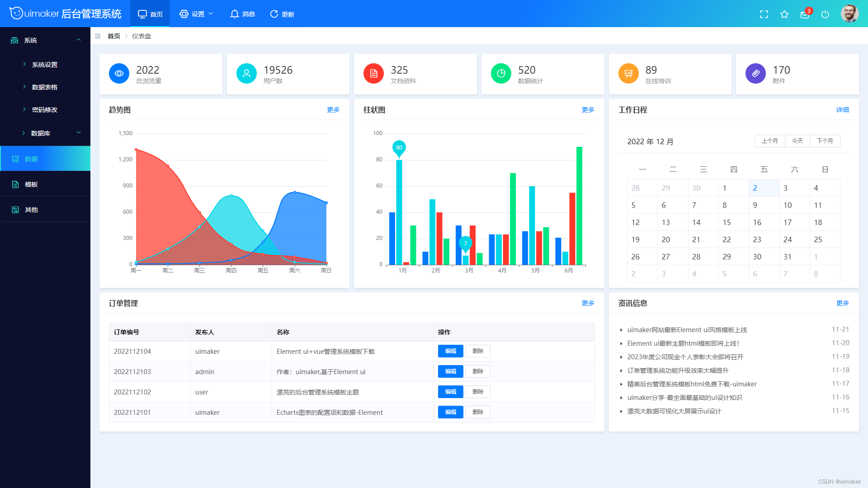
Task: Select December 15 in the calendar
Action: (726, 222)
